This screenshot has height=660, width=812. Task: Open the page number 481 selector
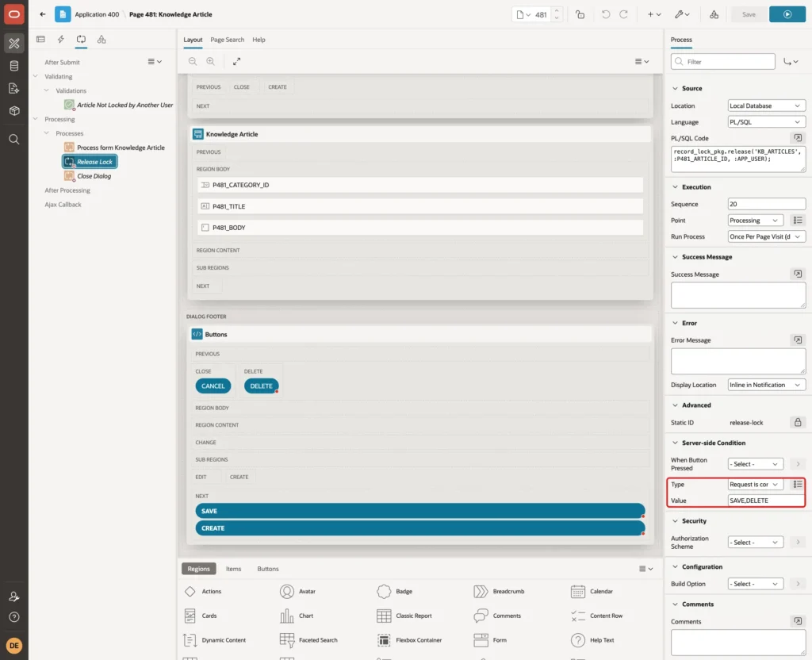(x=533, y=14)
